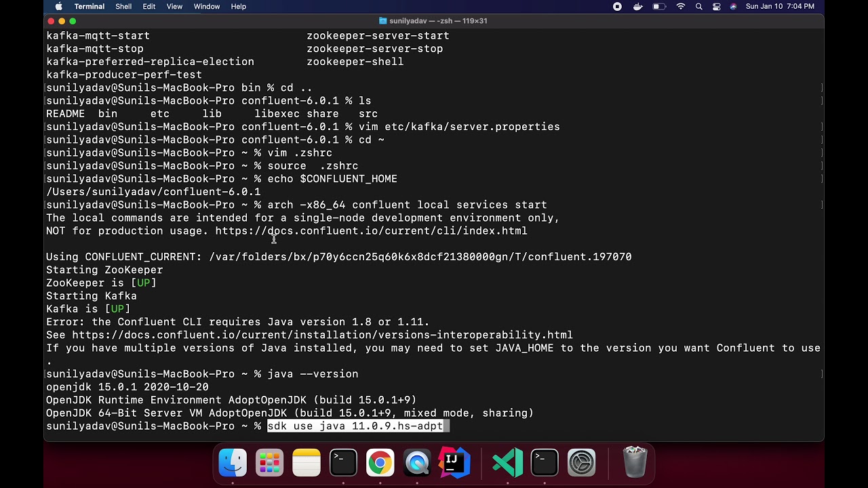Open the Apple menu

pos(59,7)
